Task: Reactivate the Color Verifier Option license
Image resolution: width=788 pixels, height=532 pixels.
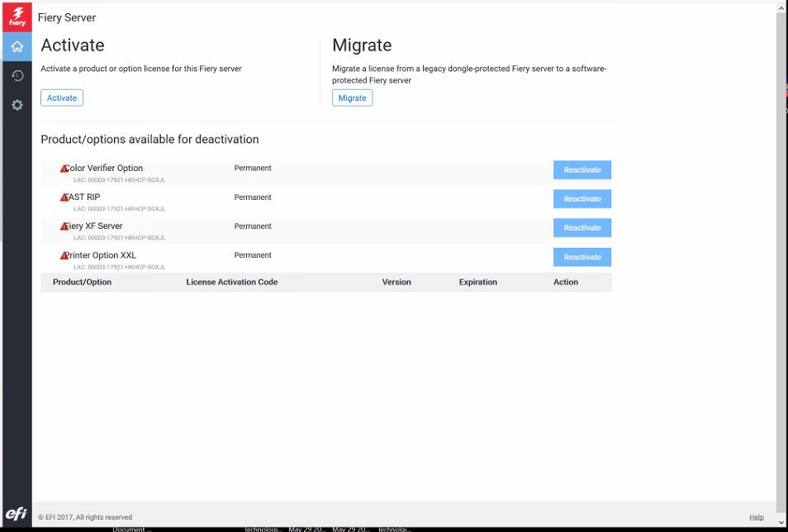Action: point(582,170)
